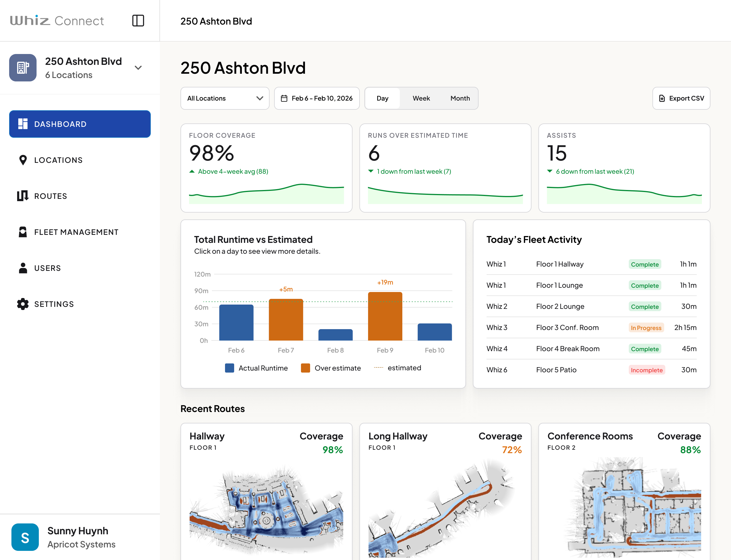Click the Routes icon in sidebar

point(23,196)
